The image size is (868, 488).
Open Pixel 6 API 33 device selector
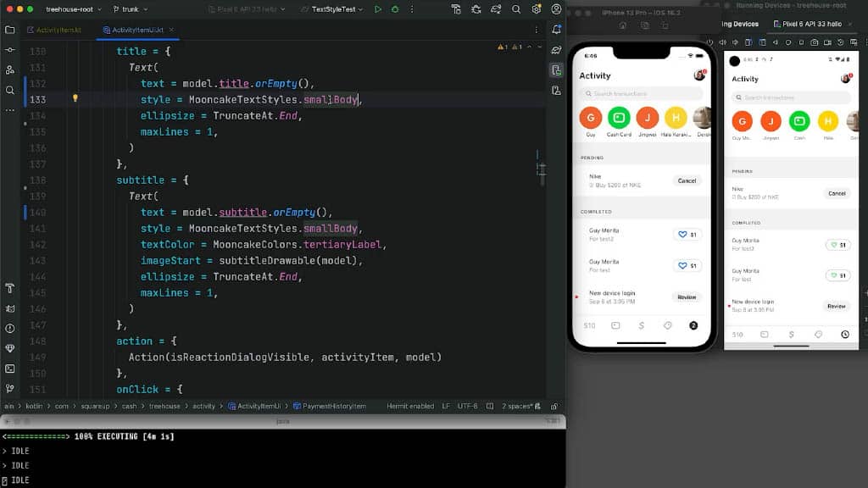(x=247, y=9)
